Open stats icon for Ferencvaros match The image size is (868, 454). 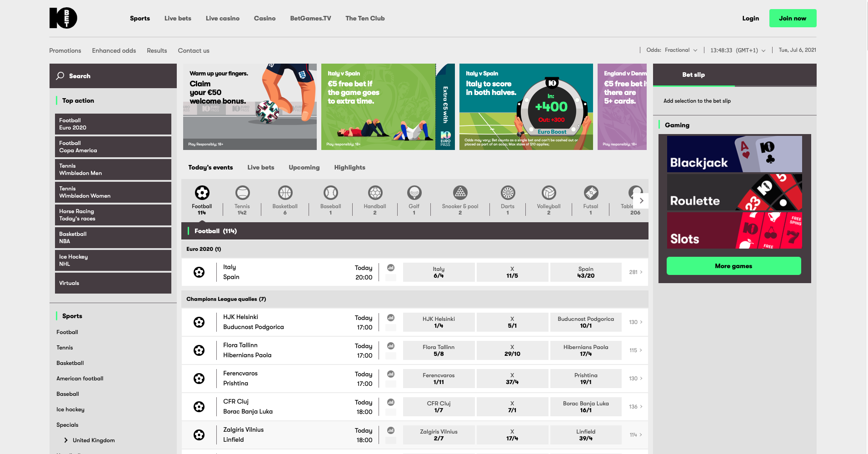point(391,374)
